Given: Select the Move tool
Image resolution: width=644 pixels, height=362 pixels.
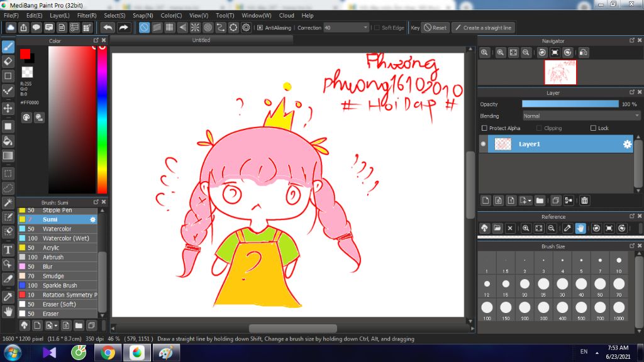Looking at the screenshot, I should (x=8, y=108).
